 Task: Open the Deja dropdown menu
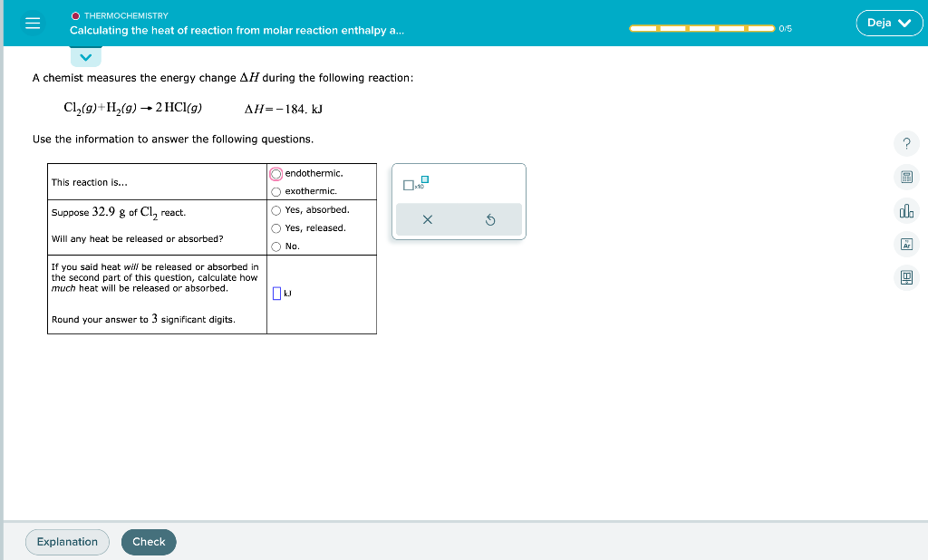pos(889,23)
